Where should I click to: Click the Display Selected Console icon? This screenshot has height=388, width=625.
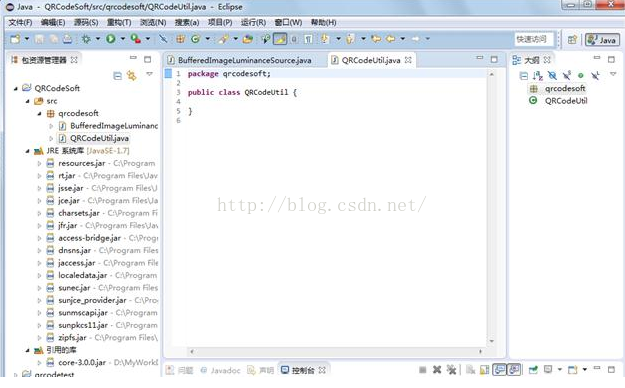tap(548, 370)
